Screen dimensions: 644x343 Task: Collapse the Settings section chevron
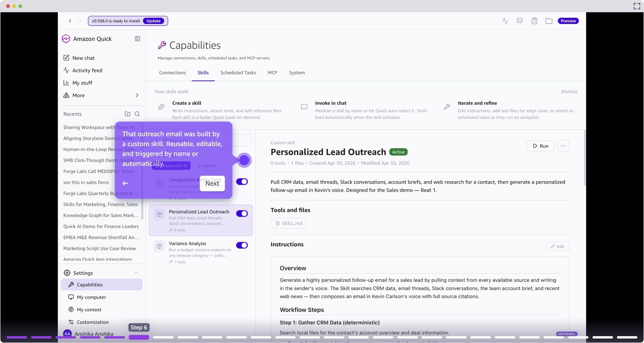point(136,273)
